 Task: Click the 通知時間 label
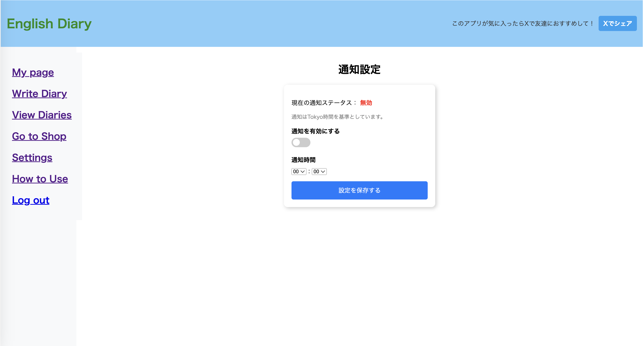tap(303, 160)
